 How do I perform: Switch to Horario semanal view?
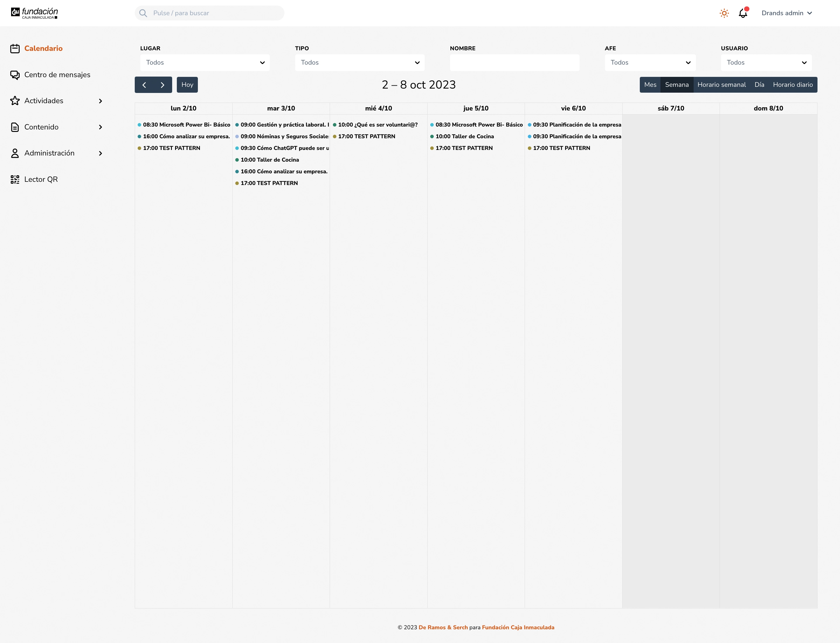[x=721, y=85]
